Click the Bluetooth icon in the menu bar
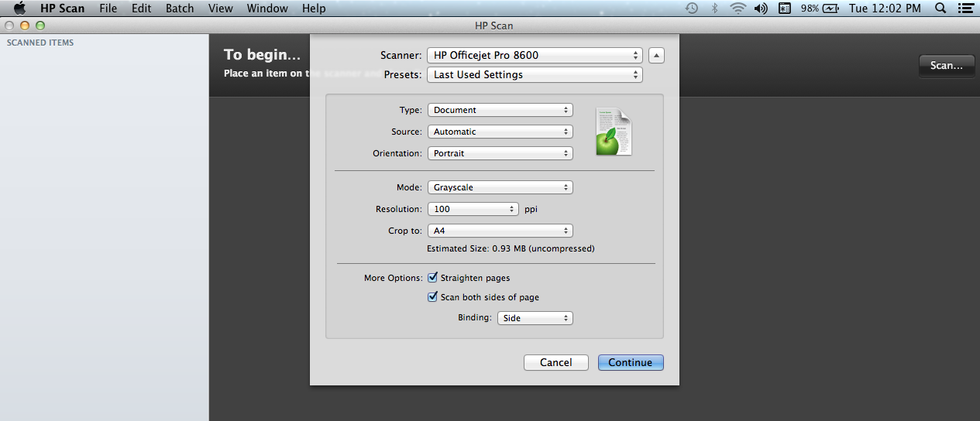980x421 pixels. [715, 9]
